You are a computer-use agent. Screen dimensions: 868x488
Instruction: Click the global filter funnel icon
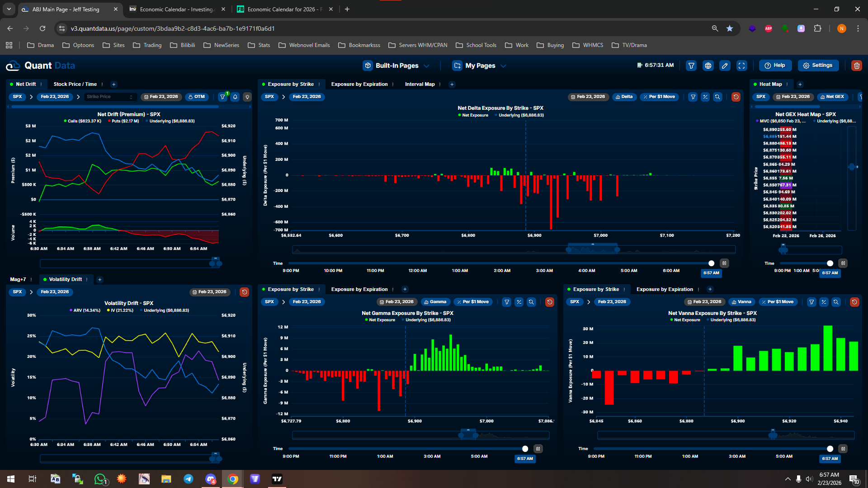pyautogui.click(x=691, y=66)
